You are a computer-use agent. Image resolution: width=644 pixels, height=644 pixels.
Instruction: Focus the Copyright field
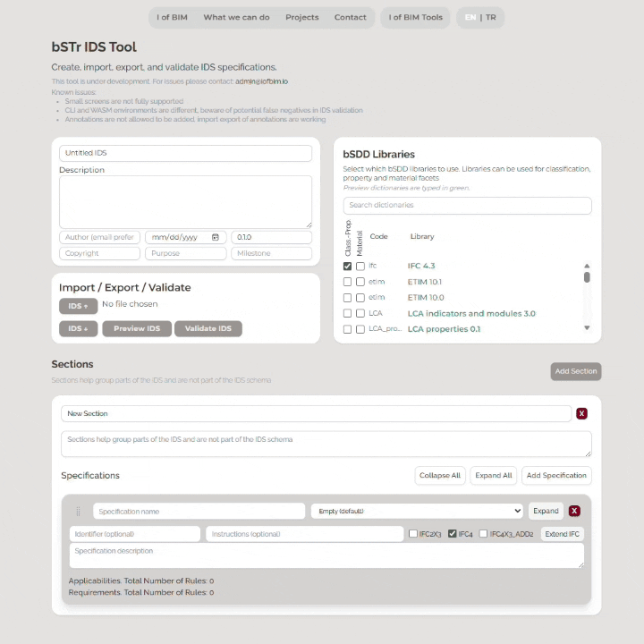(100, 253)
